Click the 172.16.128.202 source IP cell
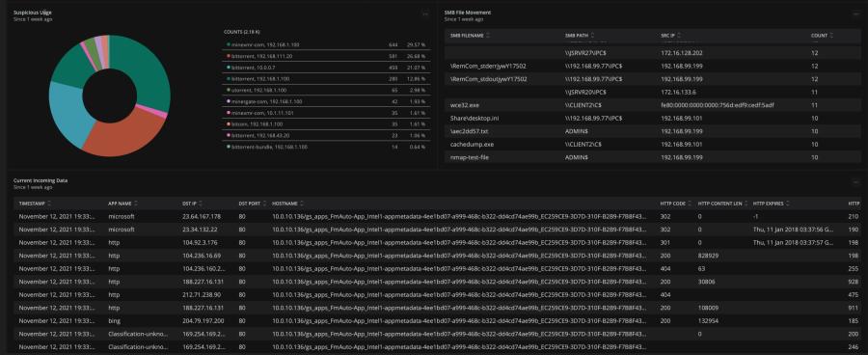Viewport: 868px width, 355px height. [682, 53]
